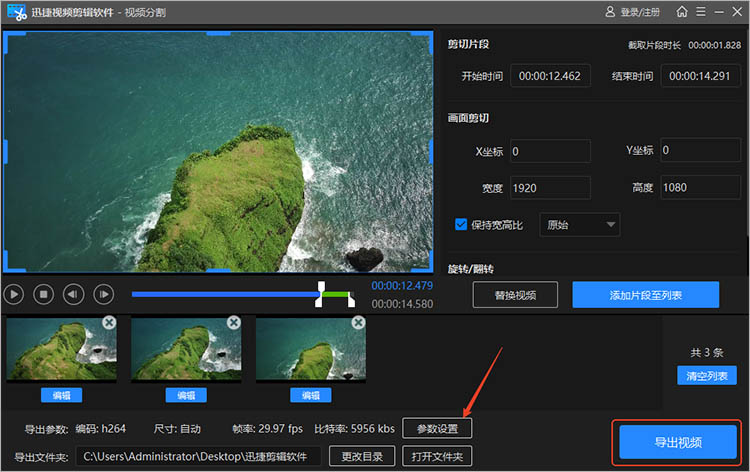The image size is (750, 472).
Task: Toggle the 保持宽高比 checkbox
Action: click(x=461, y=224)
